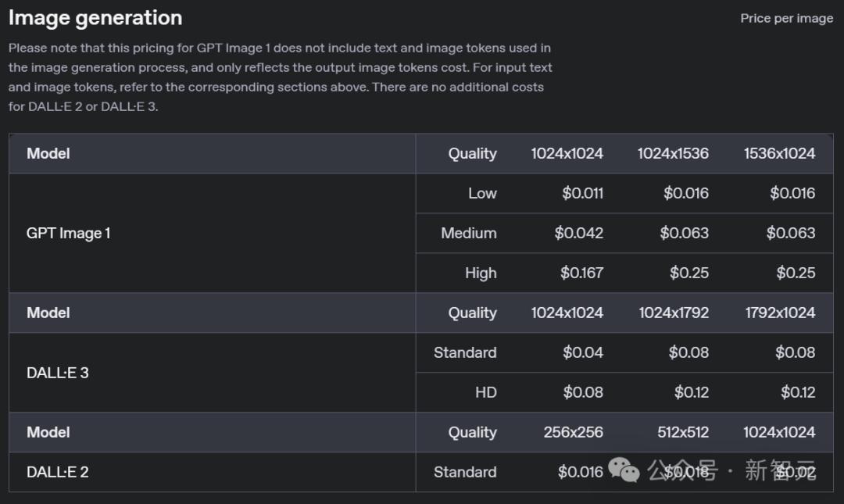Click the $0.167 High quality price
Viewport: 844px width, 504px height.
coord(581,273)
